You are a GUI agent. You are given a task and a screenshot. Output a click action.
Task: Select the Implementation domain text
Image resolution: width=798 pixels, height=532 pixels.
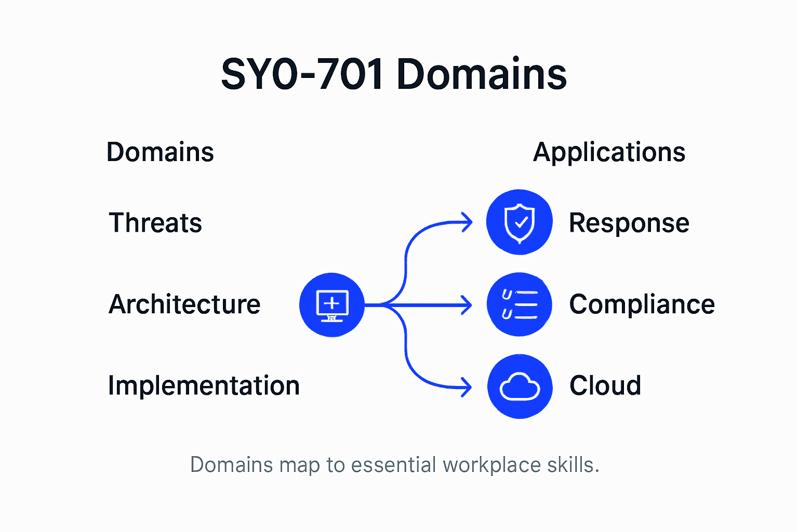point(204,385)
